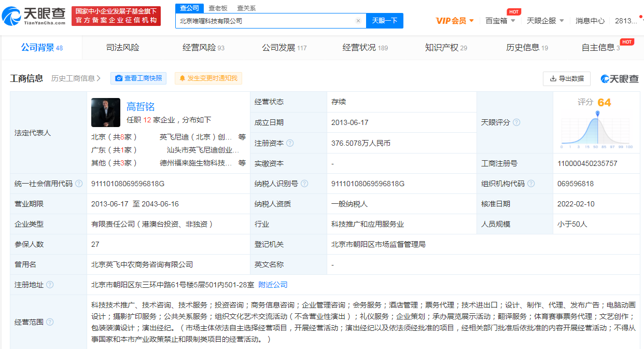Click the photo of 高哲铭
The image size is (644, 349).
pyautogui.click(x=106, y=113)
